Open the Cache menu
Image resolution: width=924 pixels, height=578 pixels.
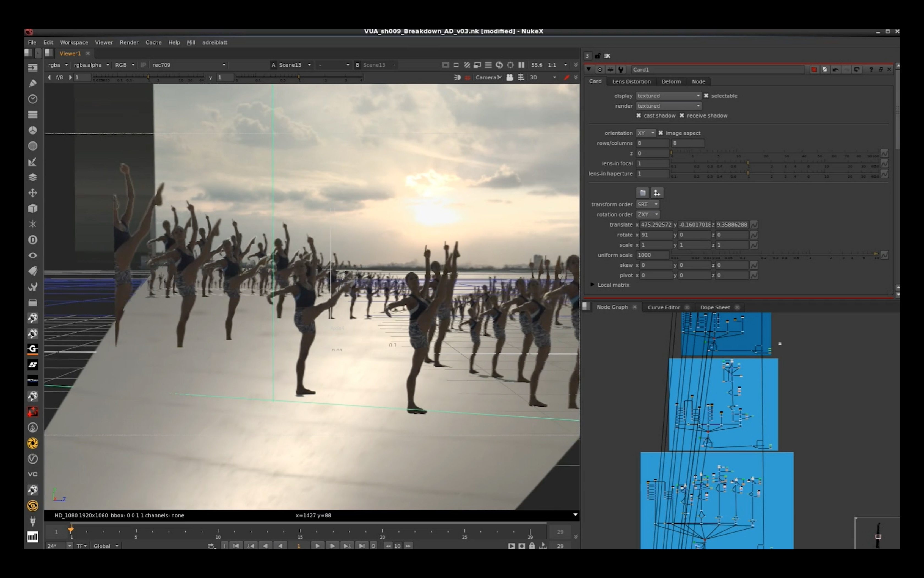(153, 42)
